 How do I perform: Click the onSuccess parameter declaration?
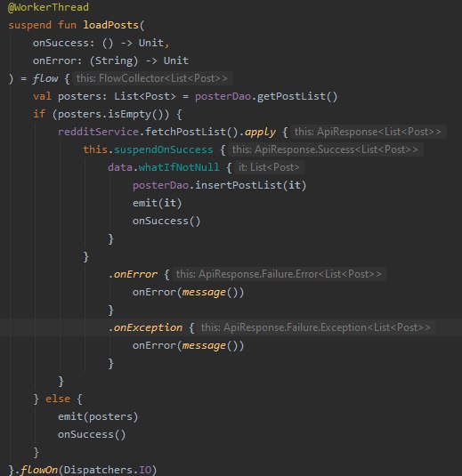click(x=101, y=43)
